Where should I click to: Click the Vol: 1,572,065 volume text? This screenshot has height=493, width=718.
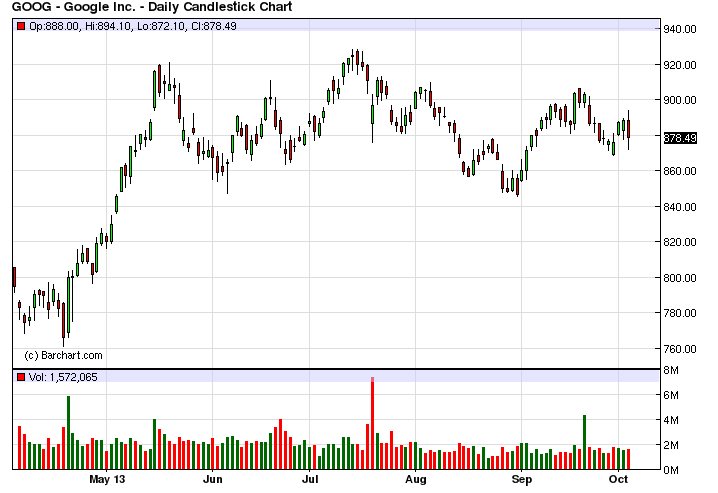click(x=63, y=377)
